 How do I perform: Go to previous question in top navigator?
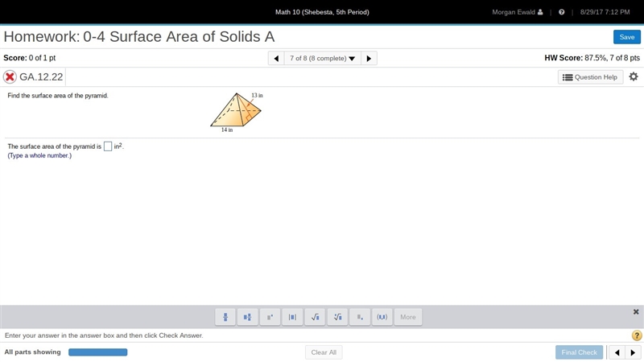click(x=276, y=58)
